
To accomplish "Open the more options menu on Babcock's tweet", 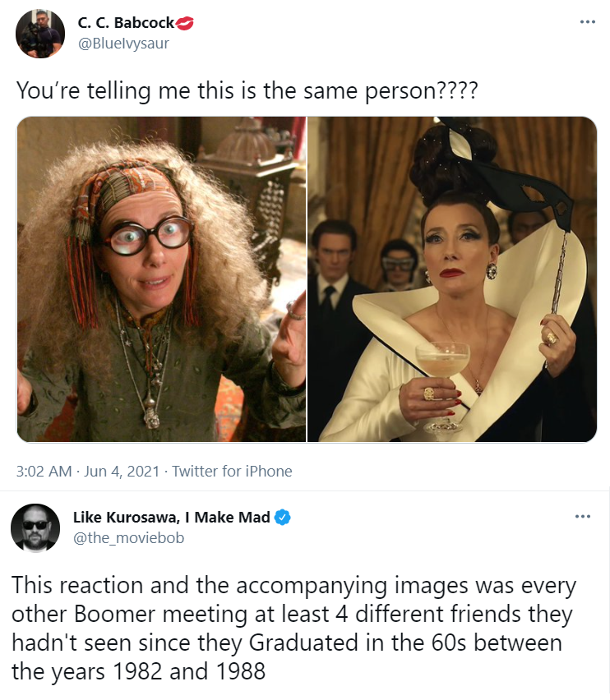I will 587,22.
